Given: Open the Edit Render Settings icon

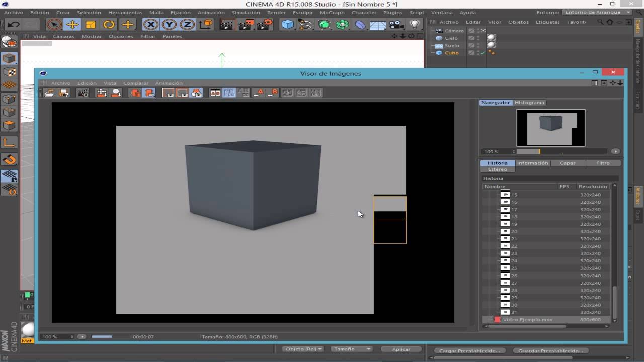Looking at the screenshot, I should (264, 24).
